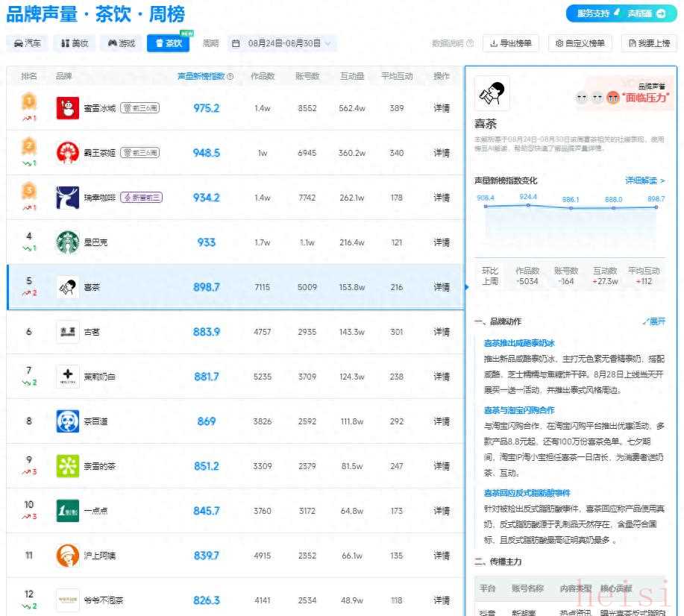The width and height of the screenshot is (684, 616).
Task: Open 详情 for 一点点
Action: coord(442,511)
